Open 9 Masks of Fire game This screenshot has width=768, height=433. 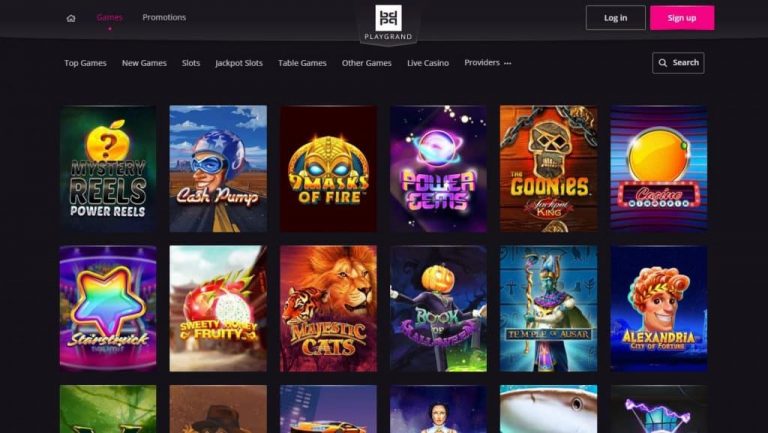[328, 168]
